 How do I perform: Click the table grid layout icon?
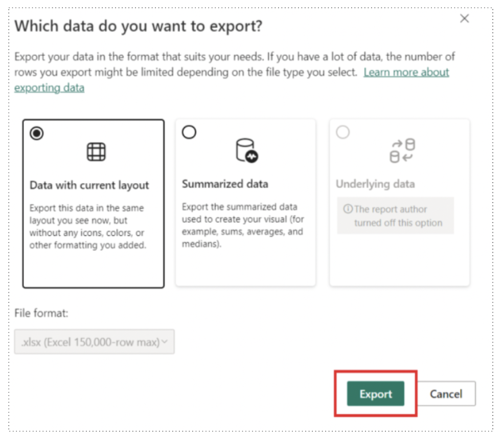click(x=96, y=151)
